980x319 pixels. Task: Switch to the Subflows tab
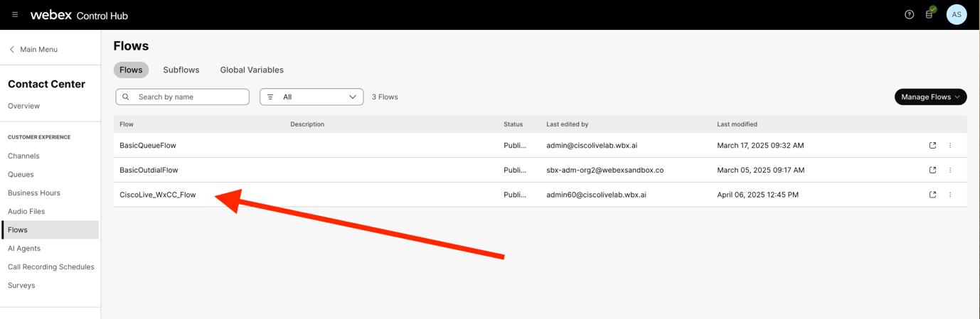(181, 70)
